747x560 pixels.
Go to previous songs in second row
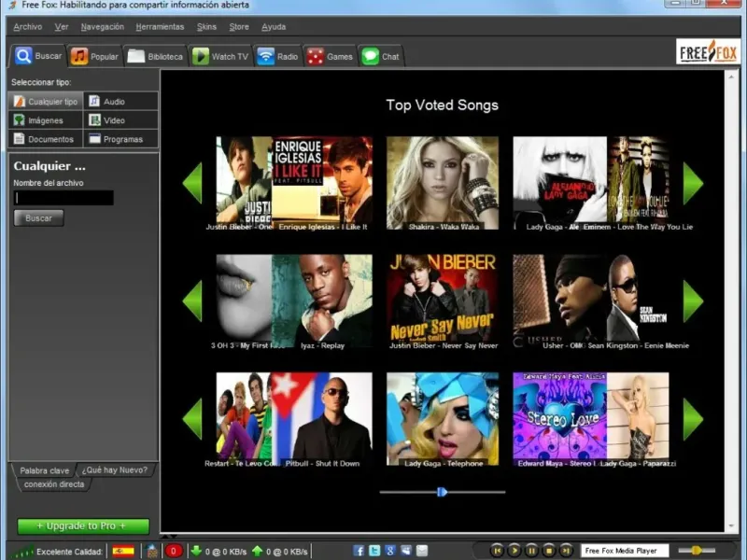[x=192, y=301]
